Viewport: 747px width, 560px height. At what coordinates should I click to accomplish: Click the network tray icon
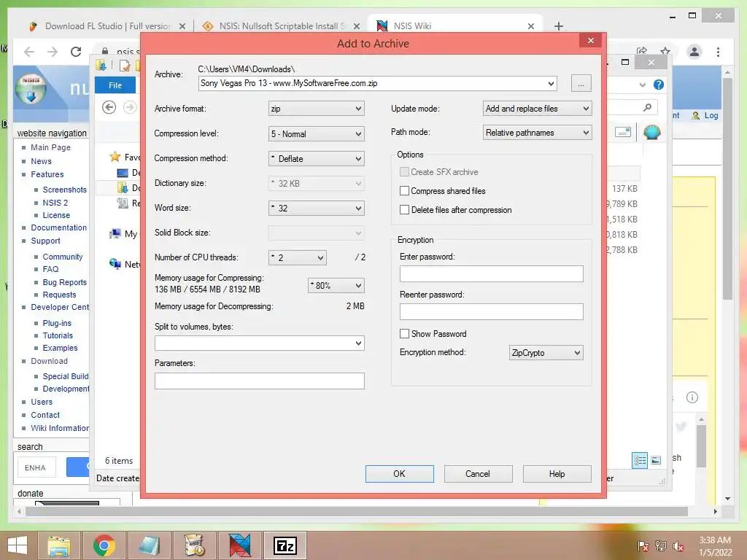pyautogui.click(x=661, y=546)
